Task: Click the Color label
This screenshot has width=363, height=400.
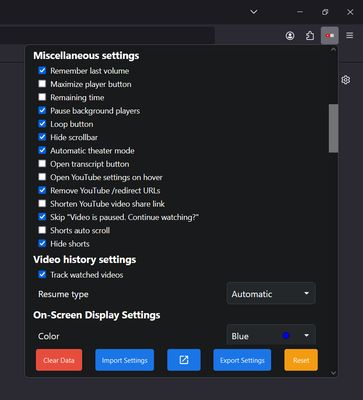Action: [49, 336]
